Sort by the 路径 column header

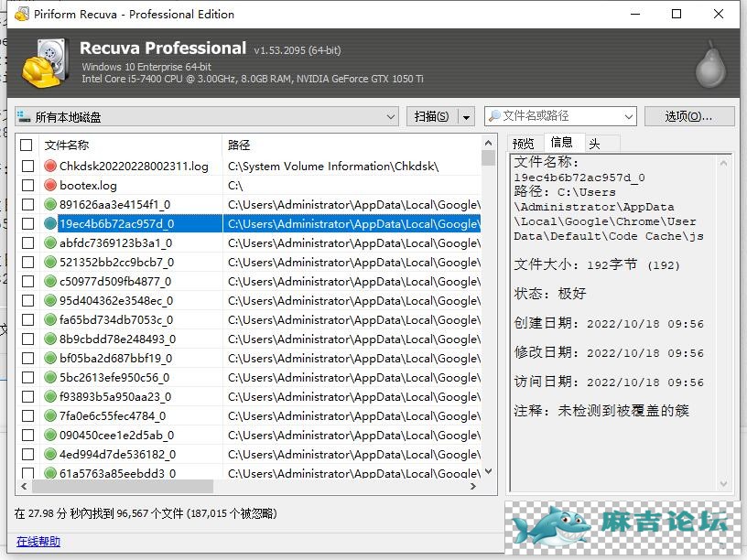[x=352, y=145]
